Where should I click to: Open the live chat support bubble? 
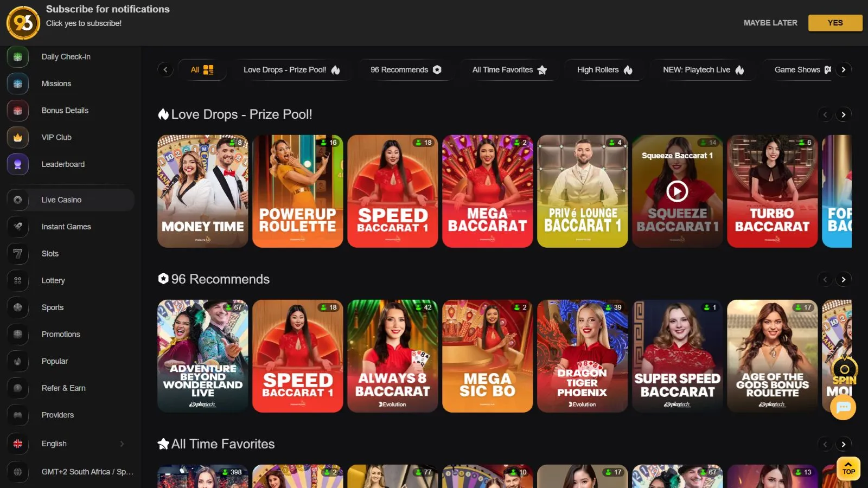coord(843,407)
